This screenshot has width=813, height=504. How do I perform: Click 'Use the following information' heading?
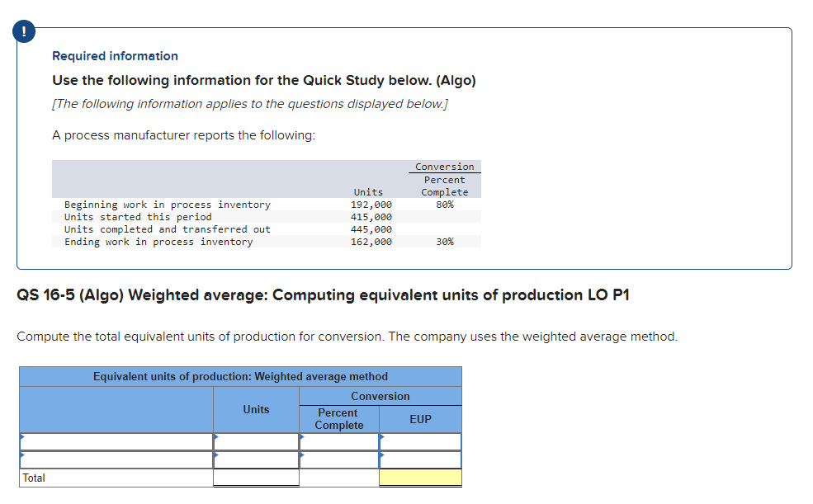pos(264,81)
